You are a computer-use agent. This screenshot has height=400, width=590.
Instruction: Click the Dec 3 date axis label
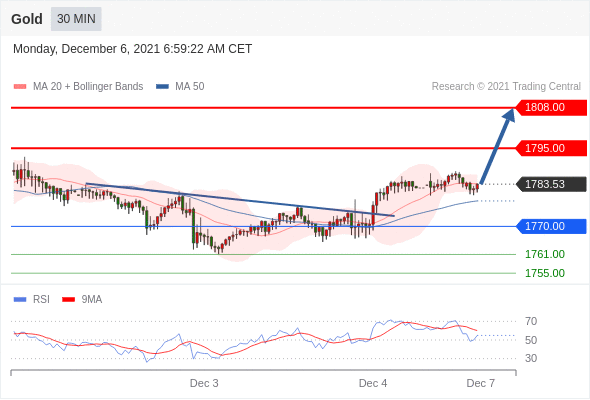[x=204, y=383]
